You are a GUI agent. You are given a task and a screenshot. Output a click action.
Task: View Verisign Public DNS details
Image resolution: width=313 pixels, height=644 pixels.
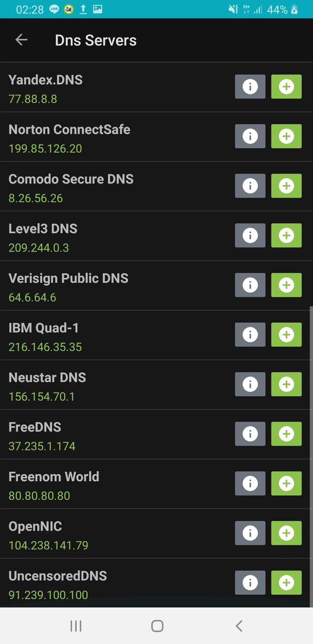250,285
